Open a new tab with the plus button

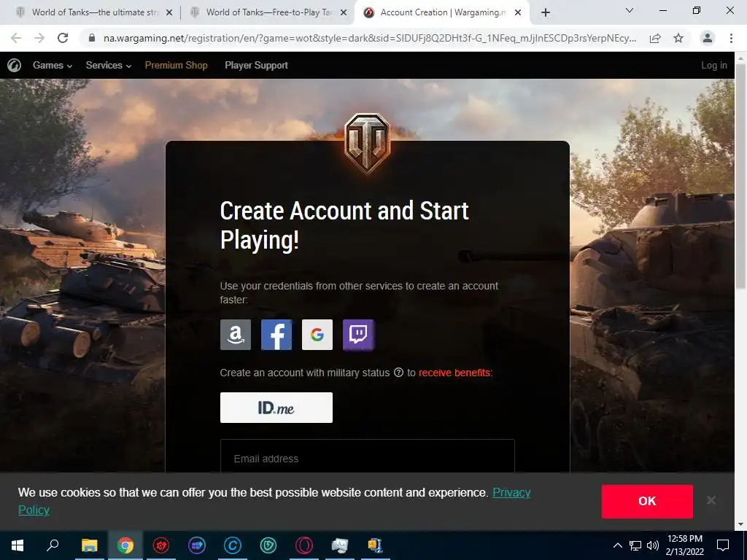(x=546, y=12)
